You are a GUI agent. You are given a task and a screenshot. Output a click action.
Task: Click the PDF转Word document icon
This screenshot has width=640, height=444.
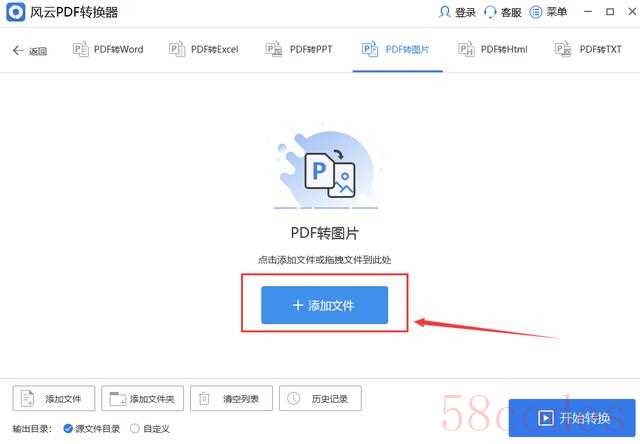(x=80, y=49)
